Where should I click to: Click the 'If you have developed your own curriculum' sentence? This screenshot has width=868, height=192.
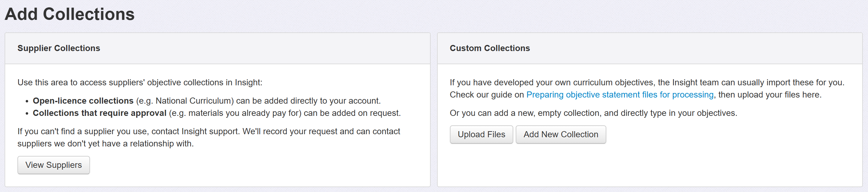(x=647, y=83)
